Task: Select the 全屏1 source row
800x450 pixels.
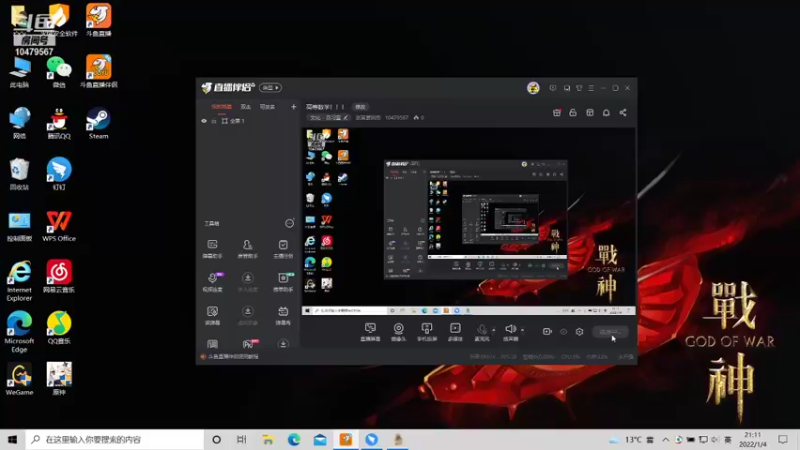Action: (x=247, y=121)
